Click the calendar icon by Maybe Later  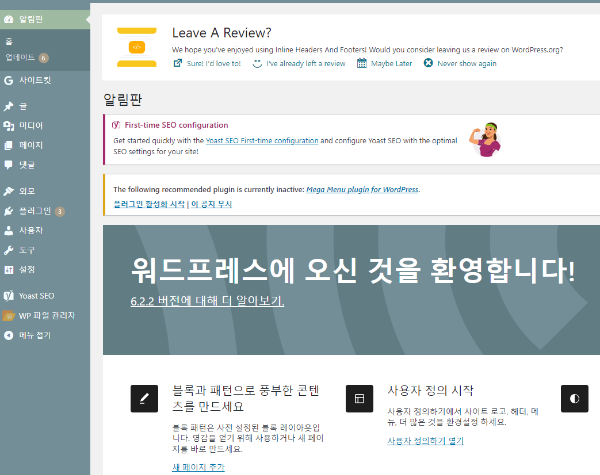362,63
